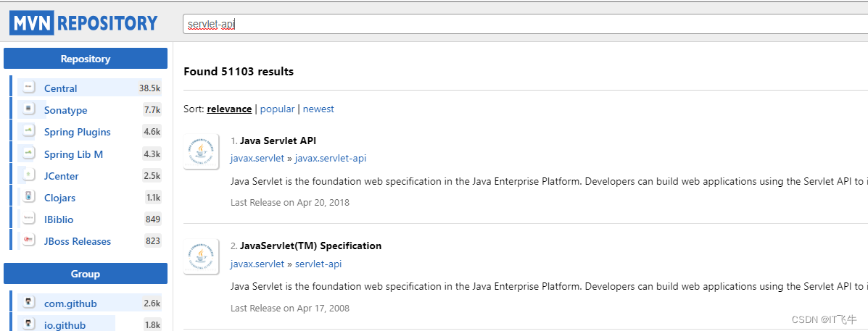The width and height of the screenshot is (868, 331).
Task: Sort results by newest
Action: click(x=318, y=109)
